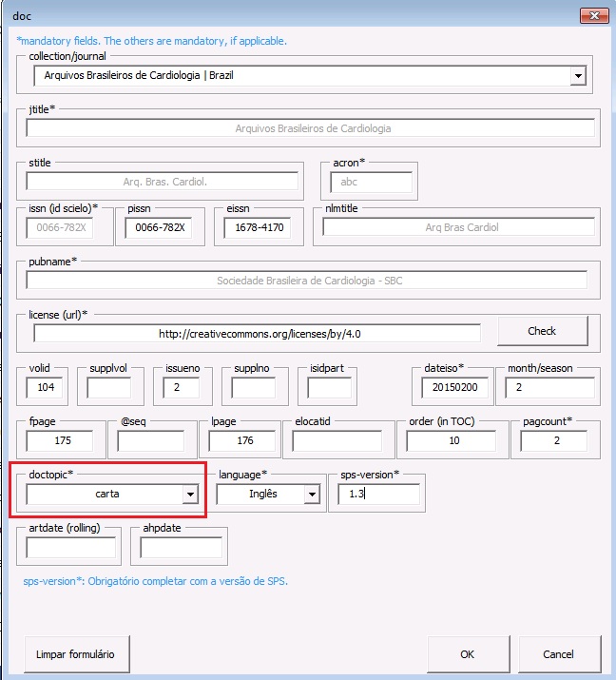Focus the fpage field with 175
This screenshot has height=680, width=616.
click(x=61, y=441)
